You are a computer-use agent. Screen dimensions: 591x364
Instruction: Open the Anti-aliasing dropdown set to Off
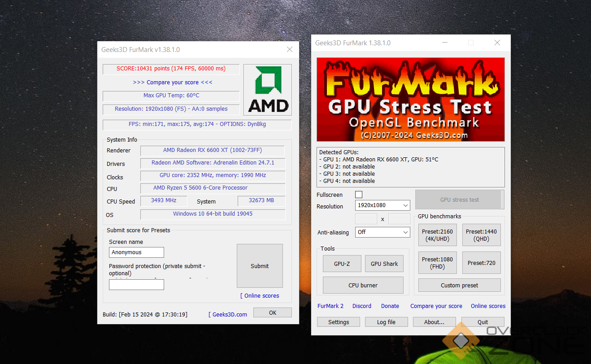[x=382, y=232]
